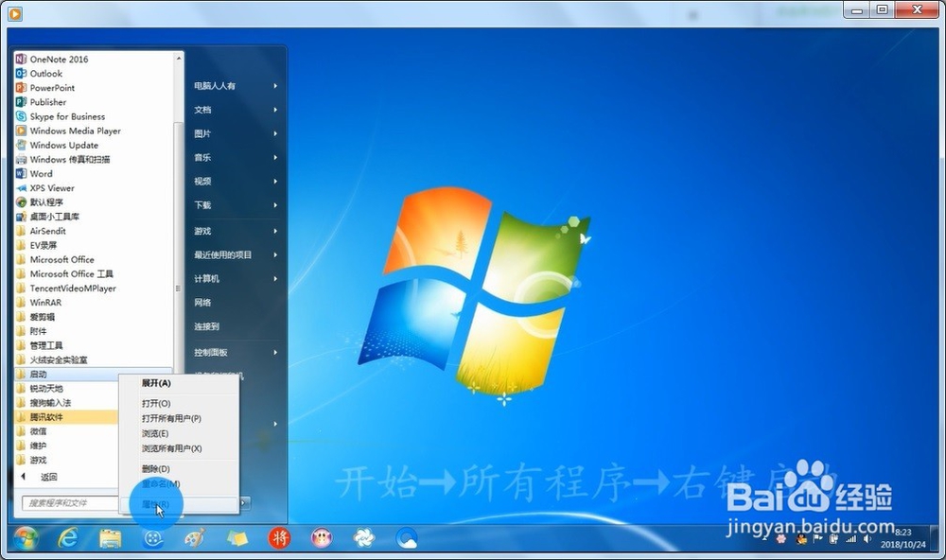
Task: Click the Action Center flag tray icon
Action: pyautogui.click(x=818, y=538)
